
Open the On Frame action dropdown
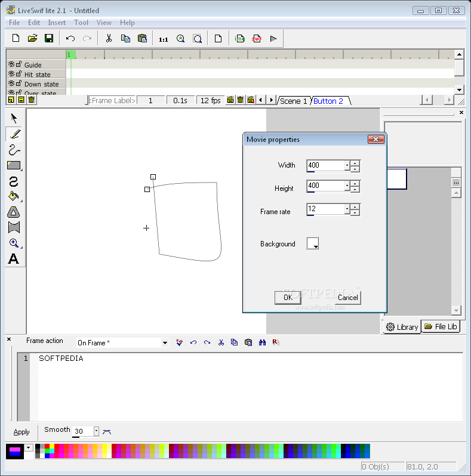coord(165,343)
